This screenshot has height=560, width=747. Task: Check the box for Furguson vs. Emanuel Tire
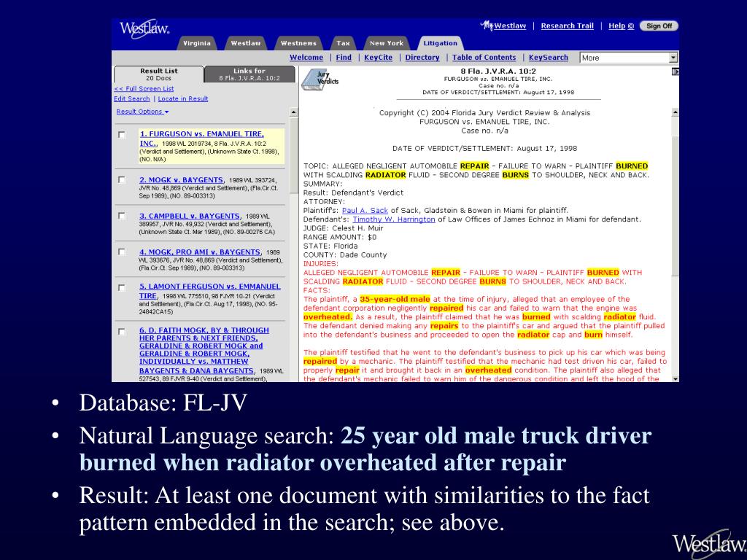(x=122, y=135)
